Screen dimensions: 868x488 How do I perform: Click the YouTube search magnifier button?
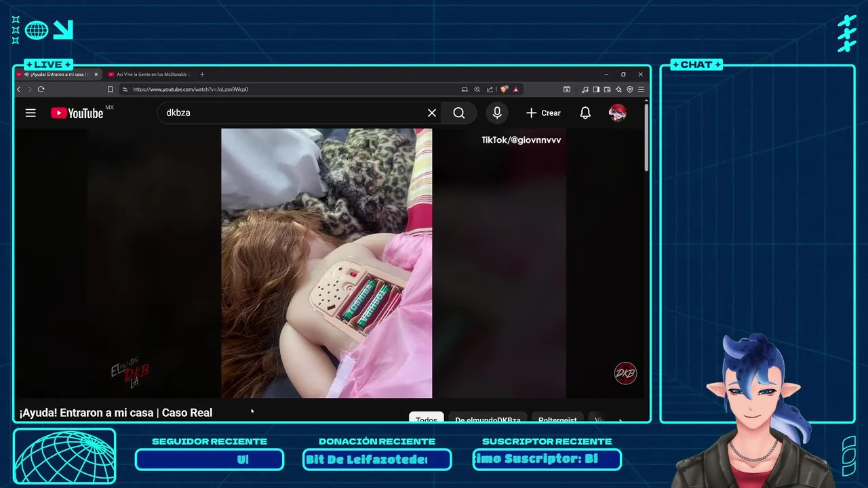click(x=459, y=113)
